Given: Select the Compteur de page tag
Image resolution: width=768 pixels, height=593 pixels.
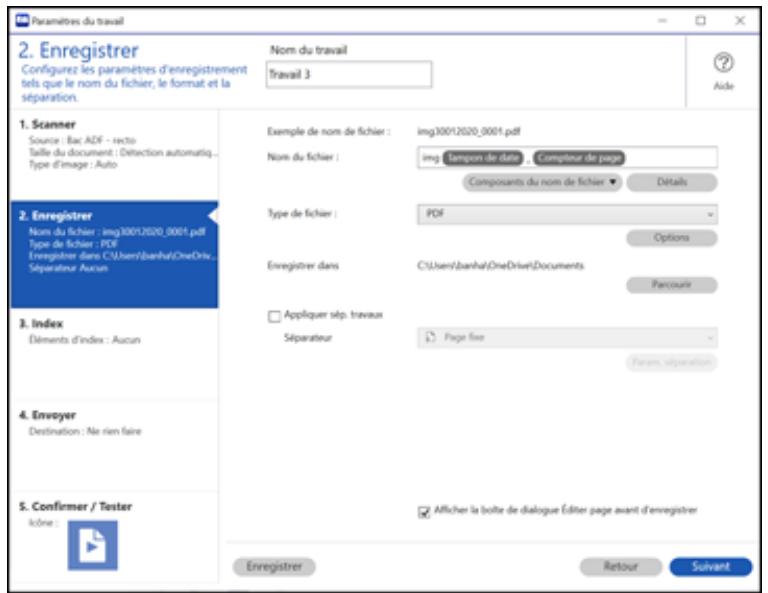Looking at the screenshot, I should tap(579, 158).
